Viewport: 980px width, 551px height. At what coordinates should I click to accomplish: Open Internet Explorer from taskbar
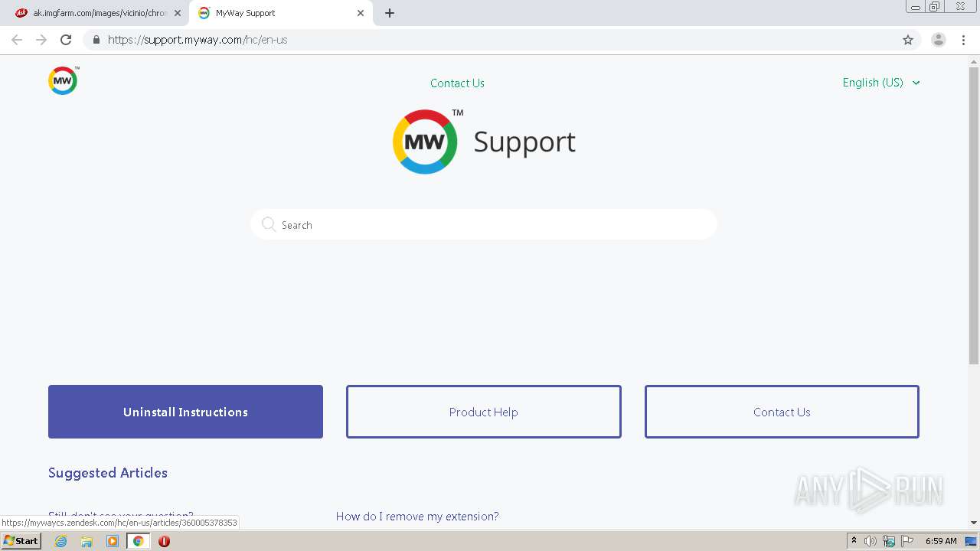[x=61, y=541]
